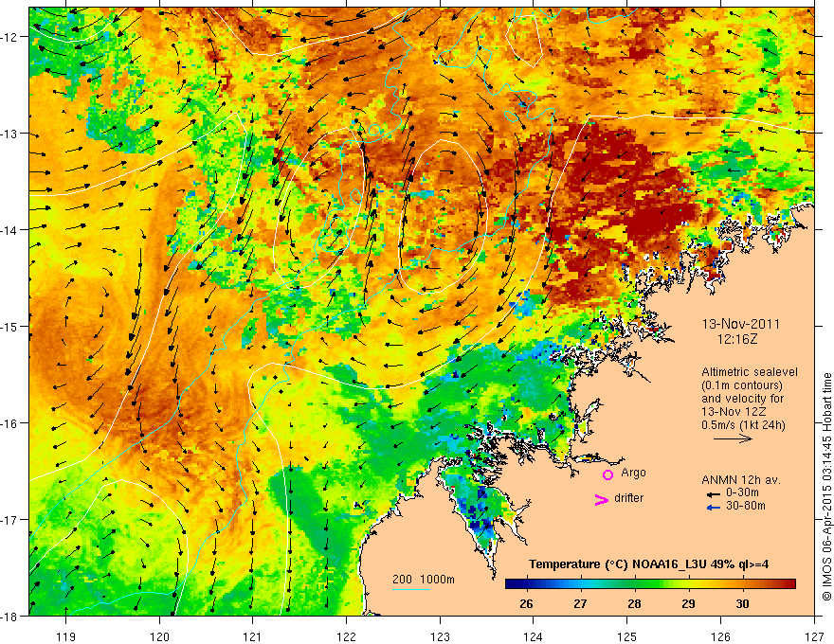Click the temperature color bar at 28
Viewport: 834px width, 644px height.
tap(634, 584)
